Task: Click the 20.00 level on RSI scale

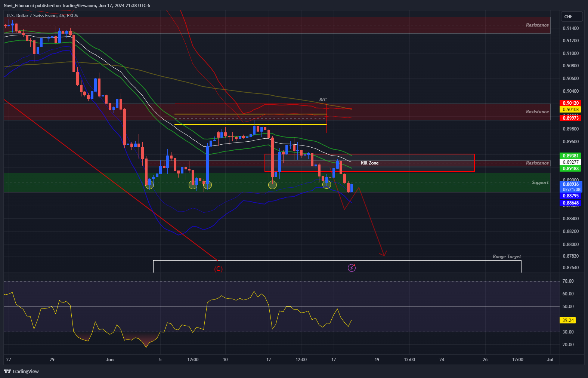Action: (x=568, y=345)
